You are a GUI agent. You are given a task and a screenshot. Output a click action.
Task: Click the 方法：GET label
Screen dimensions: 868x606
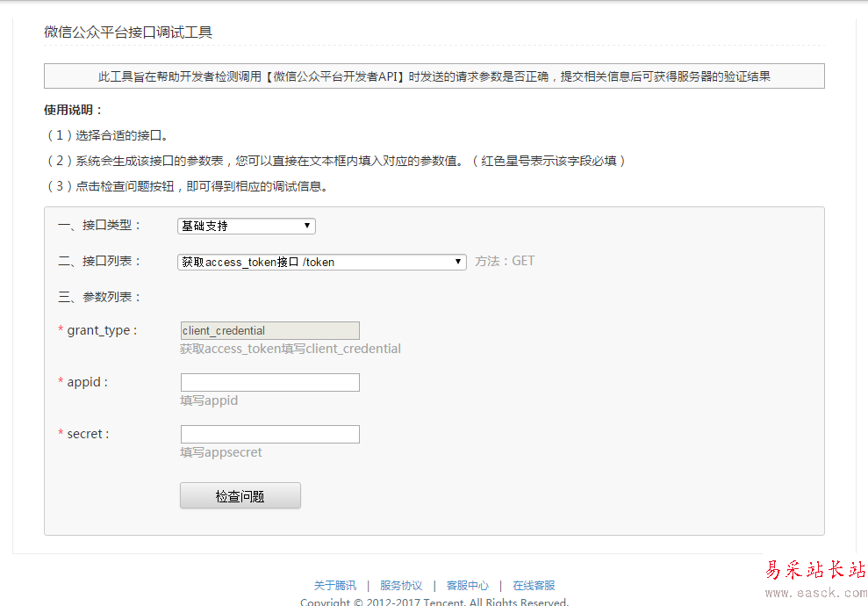(505, 261)
